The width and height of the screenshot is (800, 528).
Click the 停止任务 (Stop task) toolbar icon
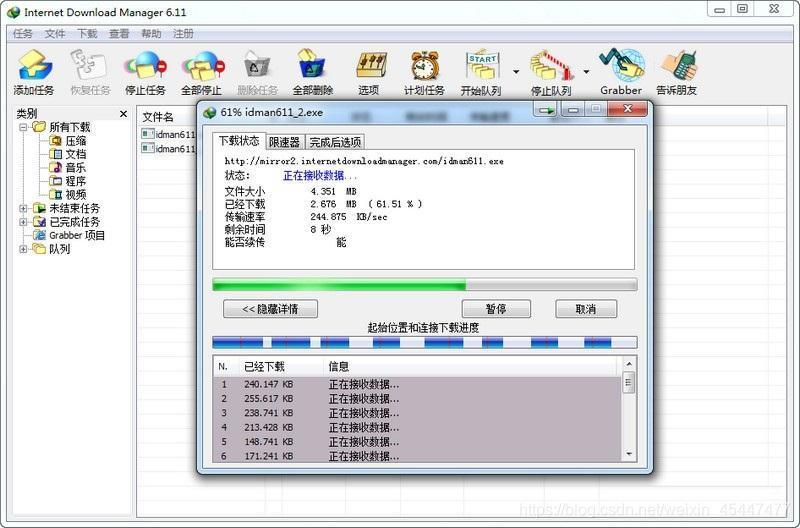(x=145, y=72)
